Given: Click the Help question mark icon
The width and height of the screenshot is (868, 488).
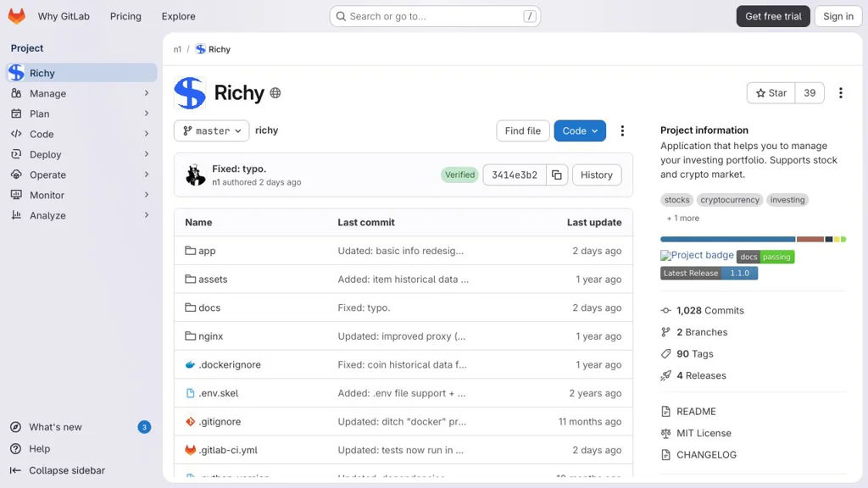Looking at the screenshot, I should pyautogui.click(x=16, y=449).
